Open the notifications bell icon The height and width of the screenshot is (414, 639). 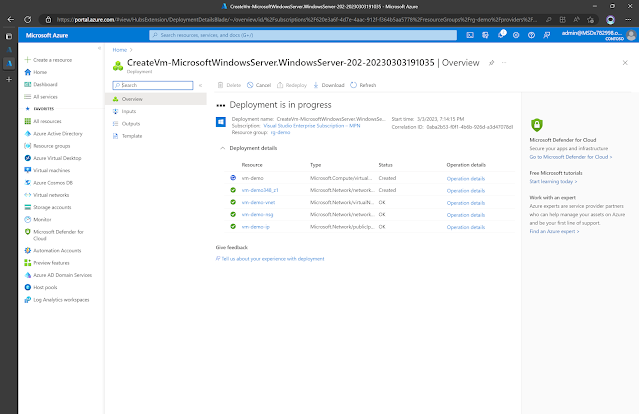click(x=501, y=35)
